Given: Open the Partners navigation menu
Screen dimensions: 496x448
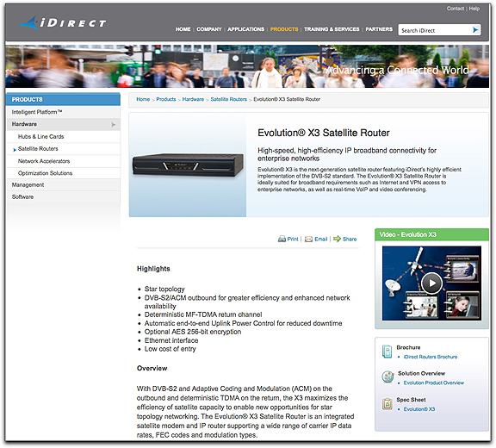Looking at the screenshot, I should [379, 29].
